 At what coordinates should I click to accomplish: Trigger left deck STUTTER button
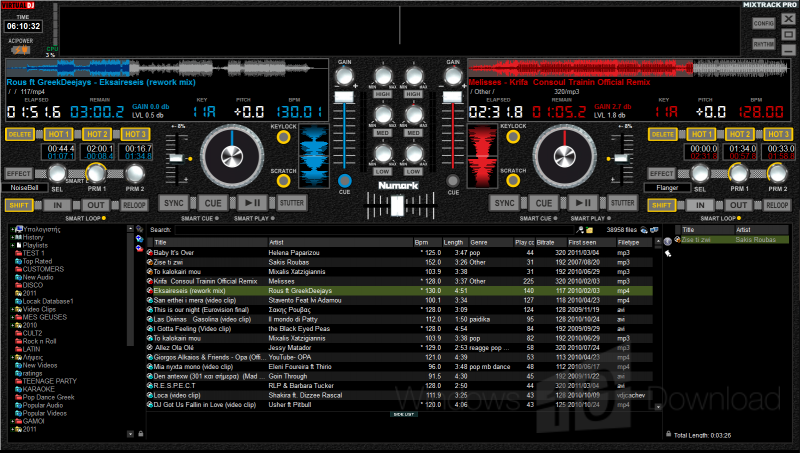tap(292, 203)
